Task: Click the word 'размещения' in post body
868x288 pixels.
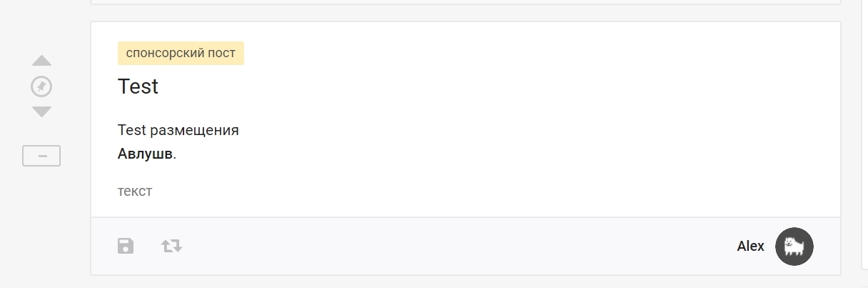Action: (x=194, y=130)
